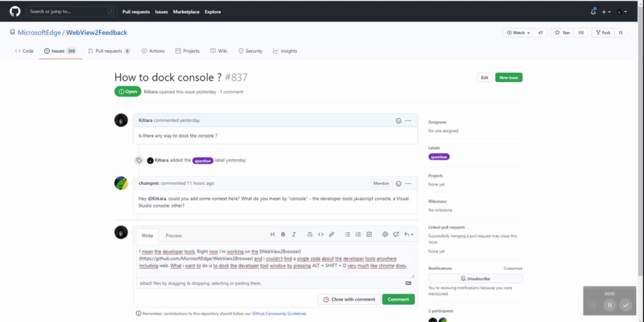
Task: Open Explore in the top navigation
Action: click(213, 12)
